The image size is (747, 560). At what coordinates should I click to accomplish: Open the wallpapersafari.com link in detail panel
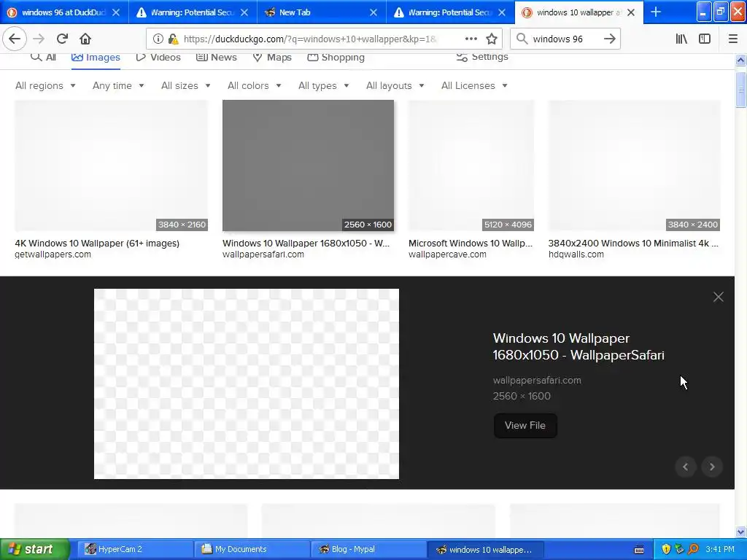(537, 381)
